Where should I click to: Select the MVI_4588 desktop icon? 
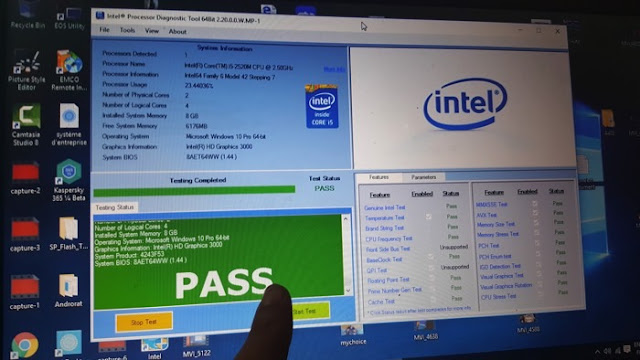[x=528, y=323]
